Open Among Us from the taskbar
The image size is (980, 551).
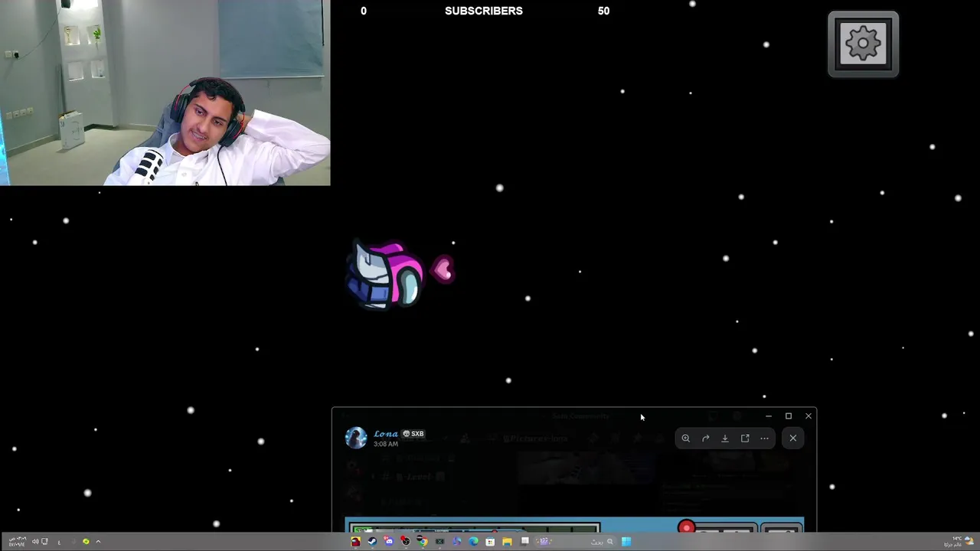355,541
